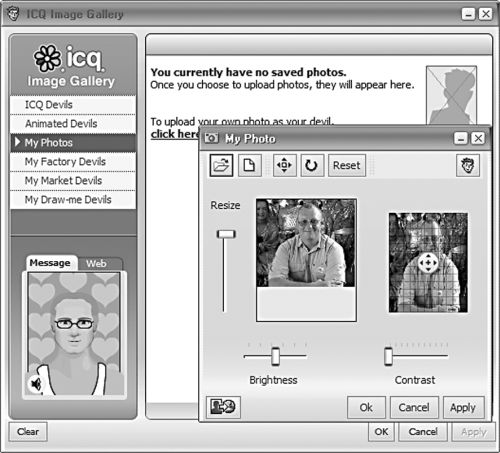Click the cartoon devil avatar preview
500x453 pixels.
[74, 334]
